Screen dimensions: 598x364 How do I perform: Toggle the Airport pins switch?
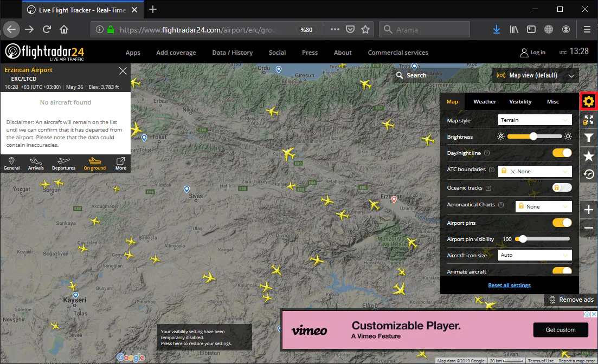(x=562, y=223)
